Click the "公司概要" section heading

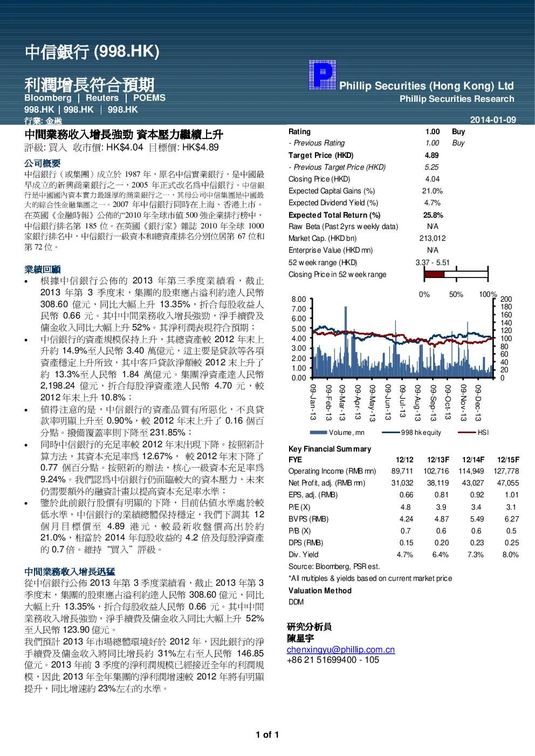click(x=42, y=163)
